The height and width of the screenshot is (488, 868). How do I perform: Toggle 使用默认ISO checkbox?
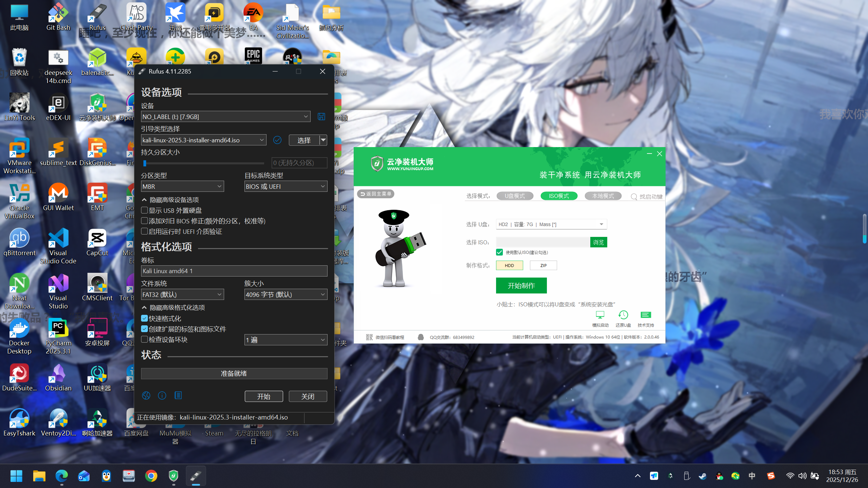(x=499, y=252)
